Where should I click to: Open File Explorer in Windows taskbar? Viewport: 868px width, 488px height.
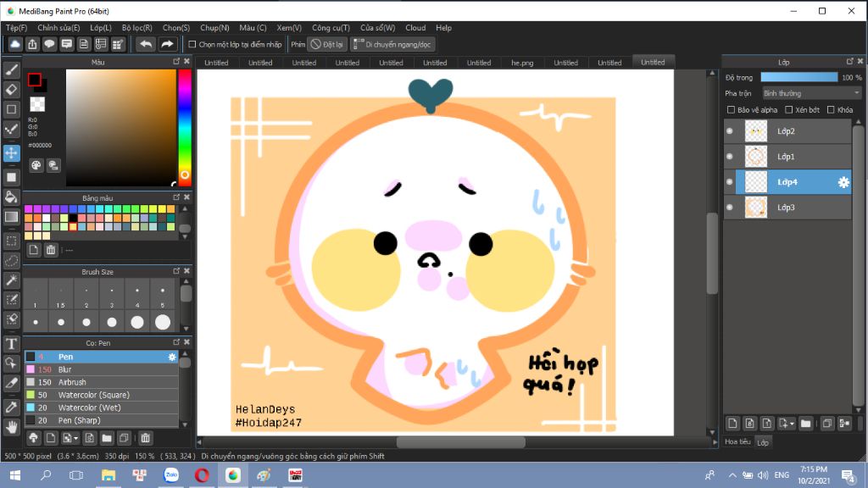[x=108, y=475]
